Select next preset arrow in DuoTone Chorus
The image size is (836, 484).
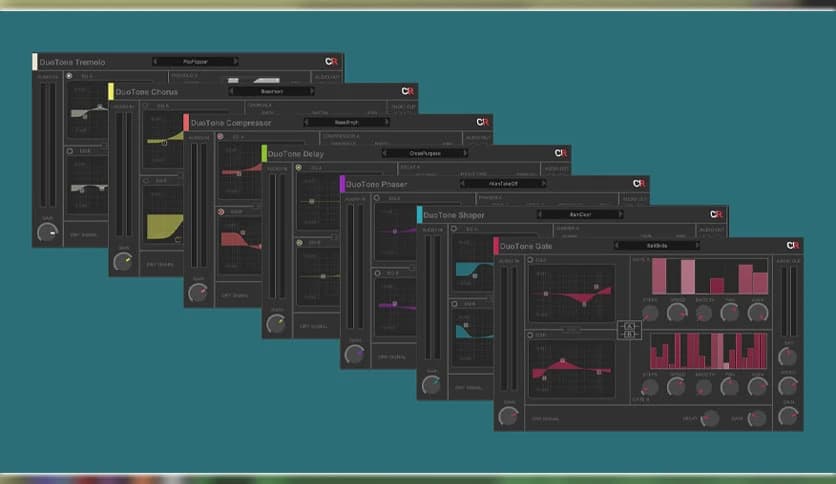point(314,91)
